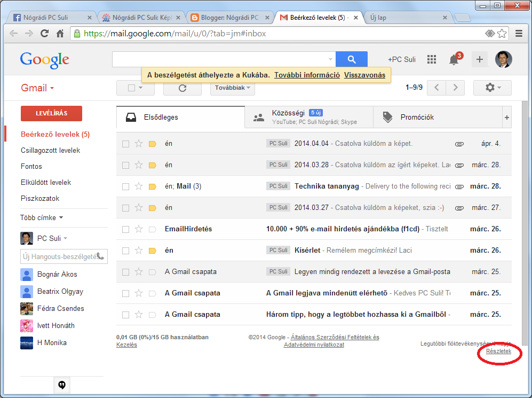The image size is (532, 398).
Task: Select the 'Legyen mindig rendezett' message checkbox
Action: point(125,272)
